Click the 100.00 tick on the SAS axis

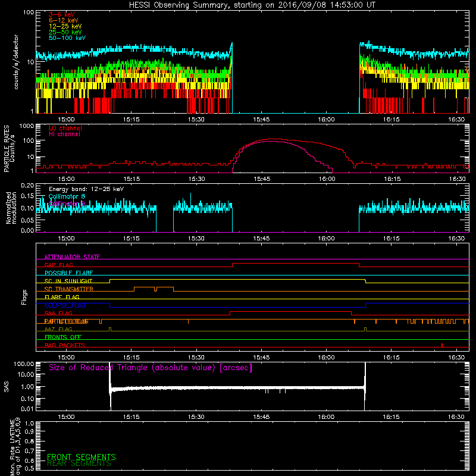(x=24, y=364)
